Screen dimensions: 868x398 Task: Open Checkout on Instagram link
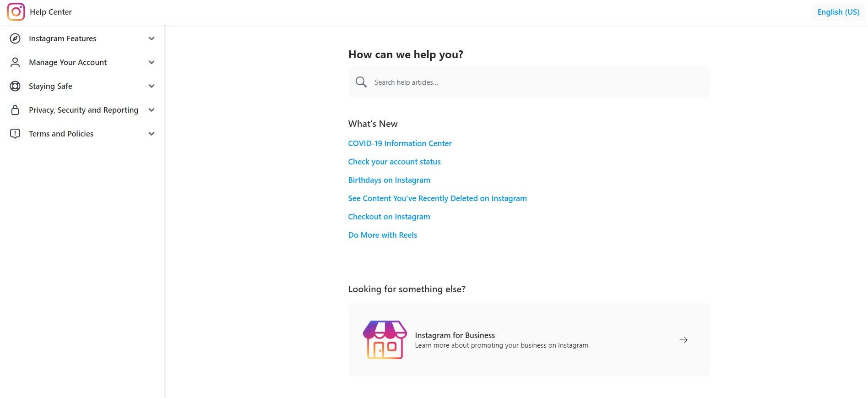pyautogui.click(x=389, y=217)
